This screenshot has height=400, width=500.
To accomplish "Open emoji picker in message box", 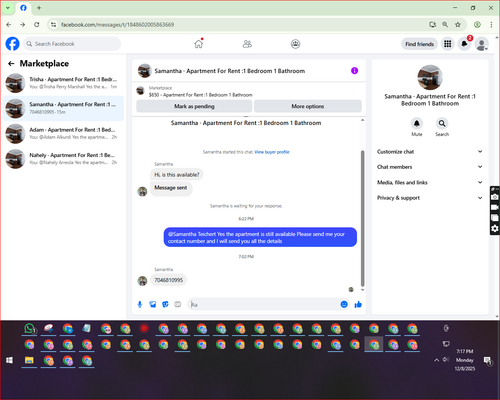I will [x=344, y=304].
